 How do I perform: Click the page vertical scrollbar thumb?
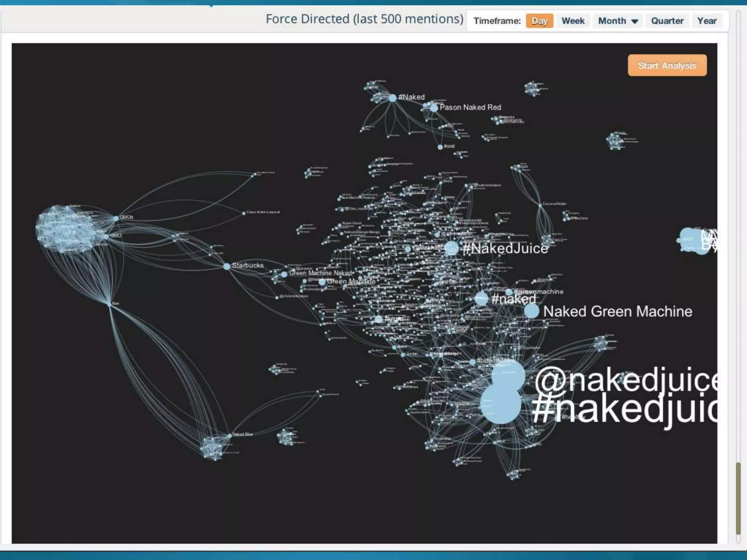(738, 498)
